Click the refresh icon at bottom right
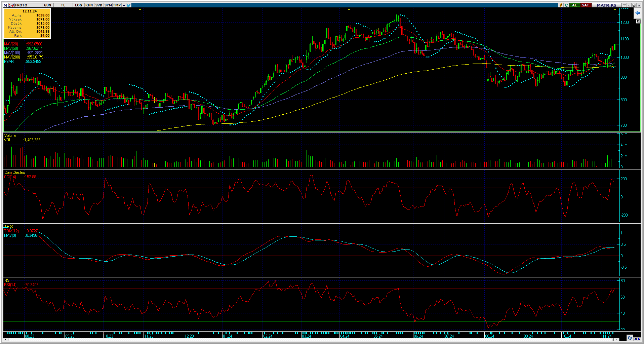This screenshot has width=644, height=344. tap(630, 338)
